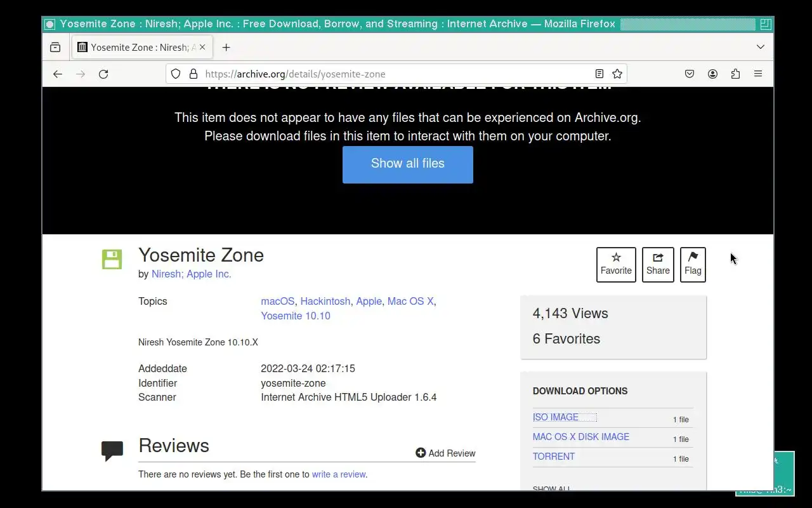Open uploader link Niresh; Apple Inc.
This screenshot has height=508, width=812.
192,274
